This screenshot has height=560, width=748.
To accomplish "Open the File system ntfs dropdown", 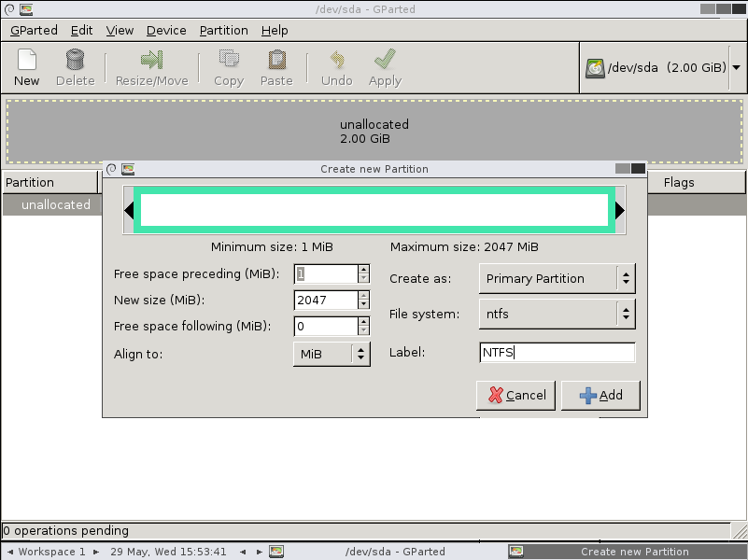I will point(557,315).
